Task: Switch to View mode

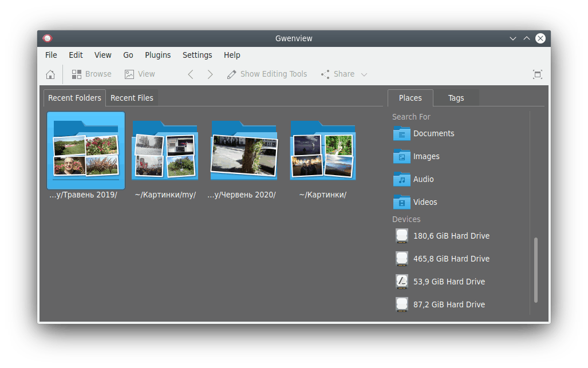Action: [x=140, y=74]
